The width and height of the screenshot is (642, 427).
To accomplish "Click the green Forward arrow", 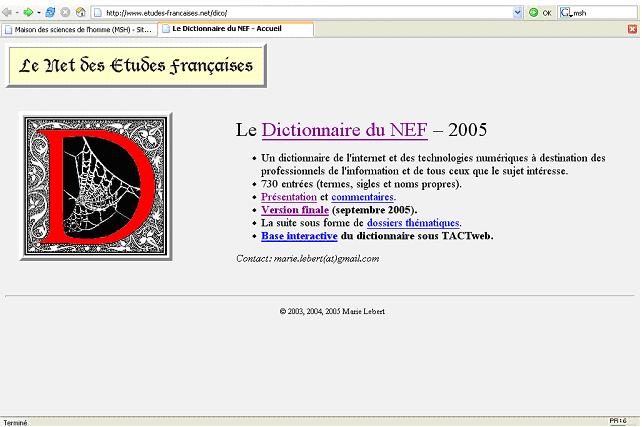I will point(28,12).
